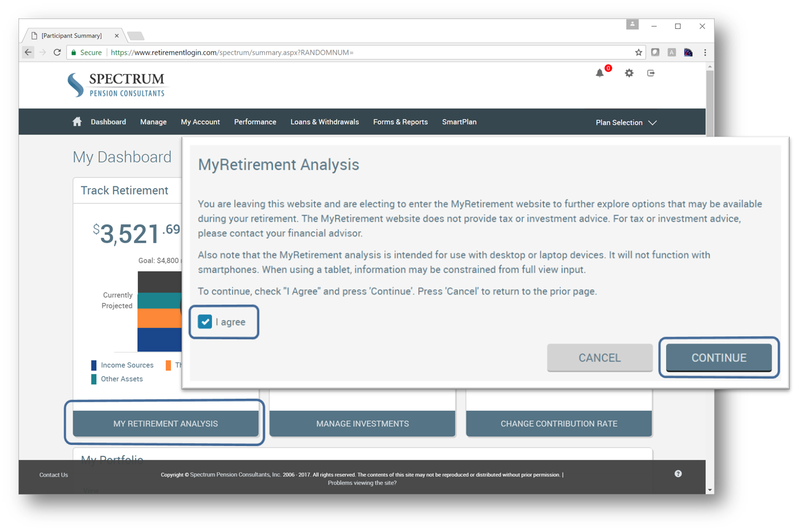Viewport: 796px width, 532px height.
Task: Expand the Plan Selection dropdown
Action: [x=626, y=122]
